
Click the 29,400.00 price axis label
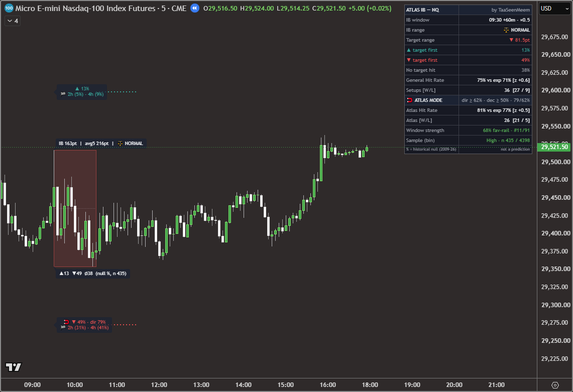point(555,233)
